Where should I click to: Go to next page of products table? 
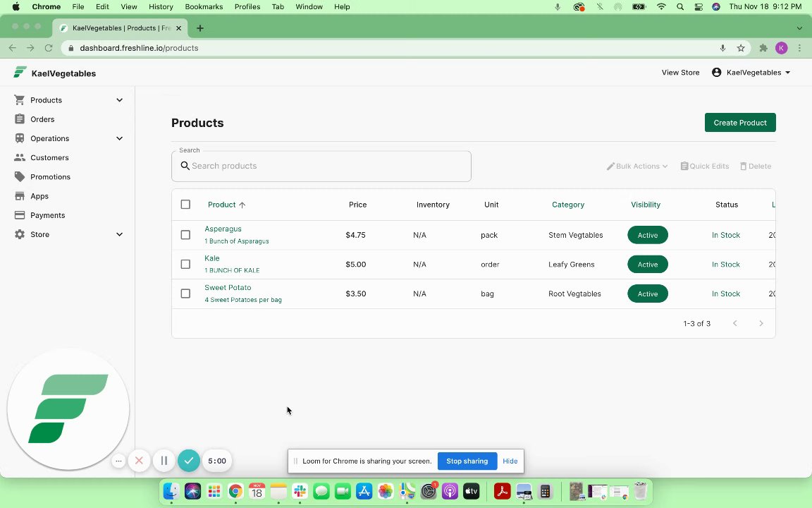[x=761, y=323]
